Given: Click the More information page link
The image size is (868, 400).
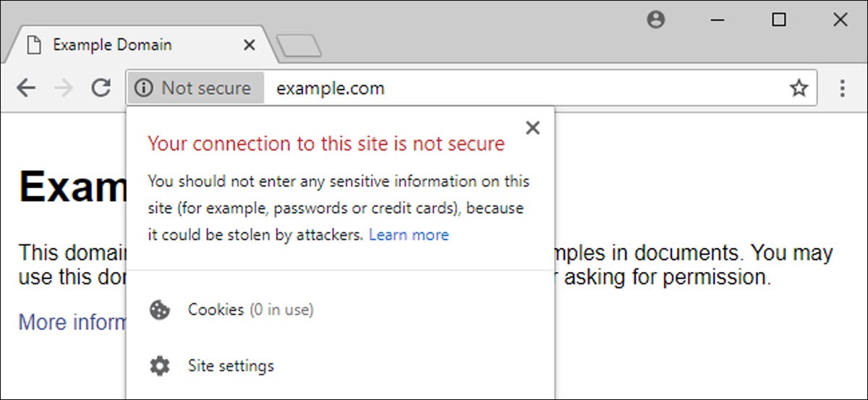Looking at the screenshot, I should pos(72,322).
